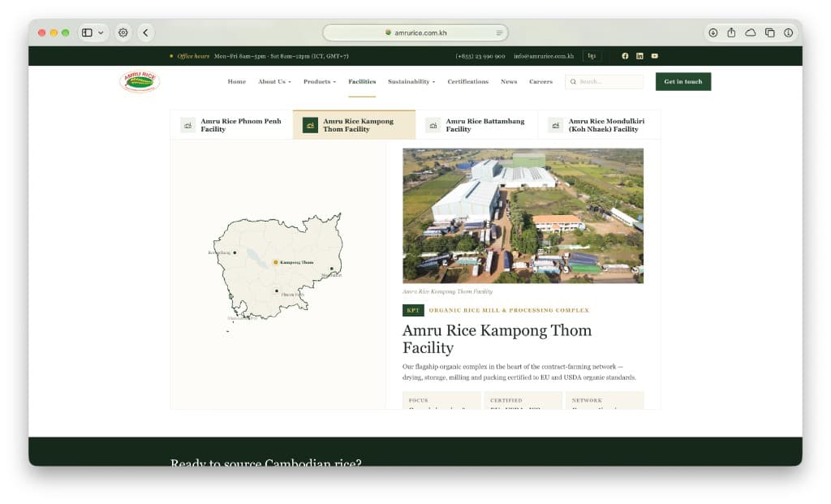Click the Phnom Penh facility tab icon
Viewport: 831px width, 504px height.
(x=187, y=125)
